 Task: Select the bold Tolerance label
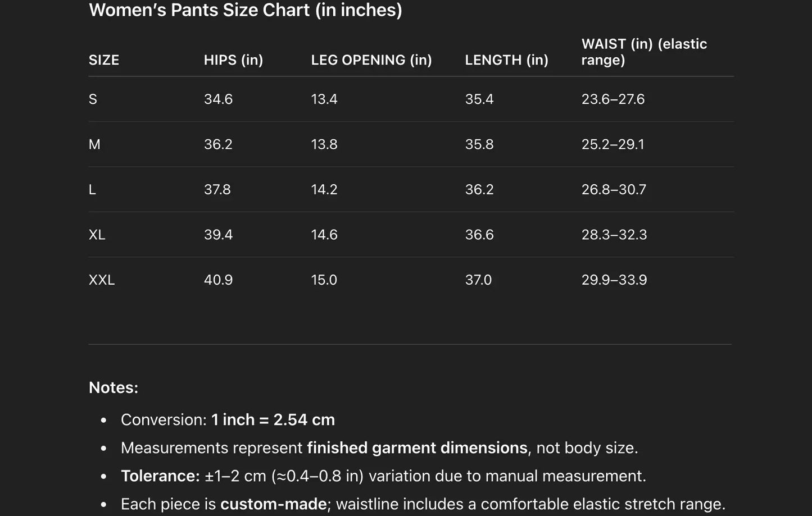(x=160, y=476)
